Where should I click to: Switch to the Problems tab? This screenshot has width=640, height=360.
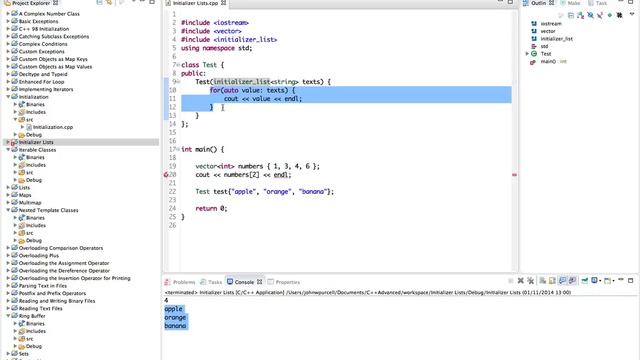(x=180, y=282)
